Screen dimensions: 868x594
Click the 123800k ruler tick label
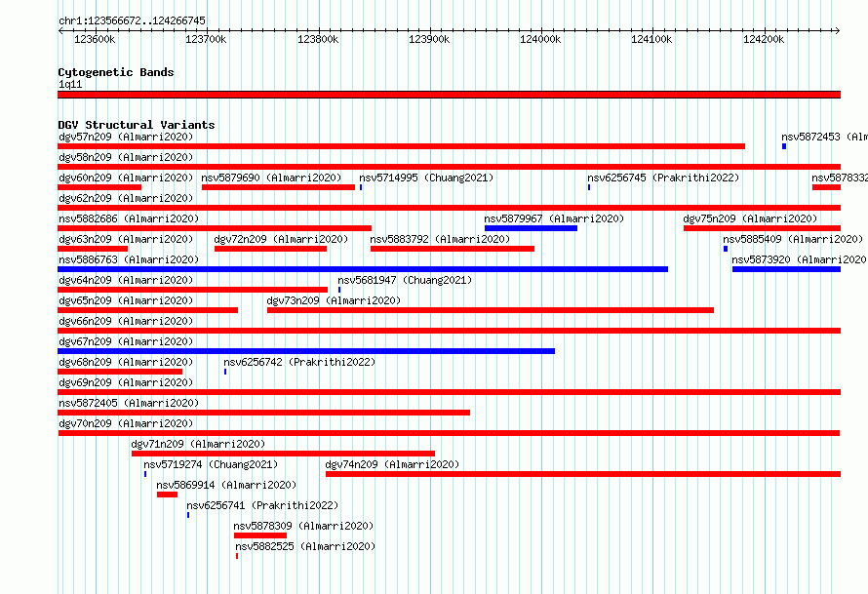(318, 39)
